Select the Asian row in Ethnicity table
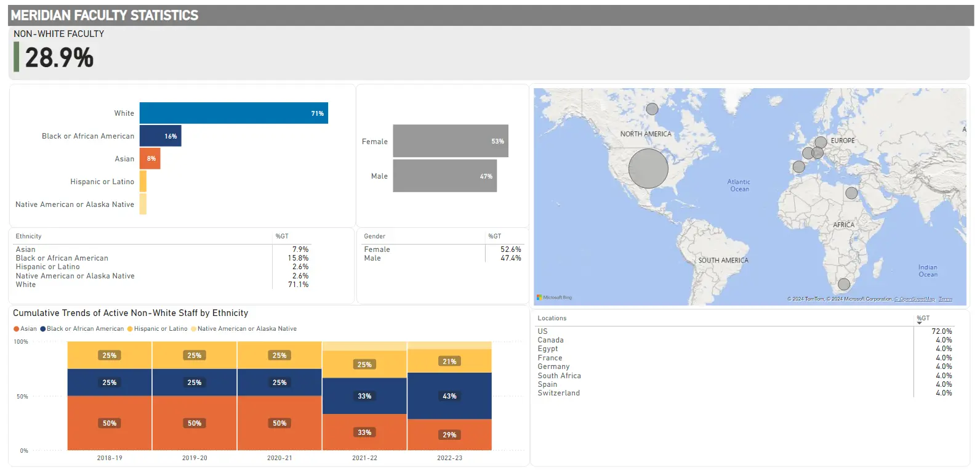Viewport: 980px width, 470px height. click(163, 249)
